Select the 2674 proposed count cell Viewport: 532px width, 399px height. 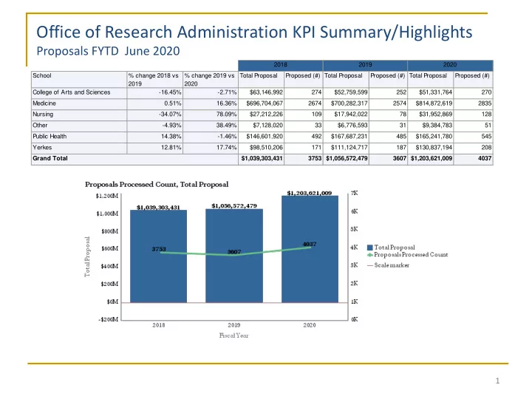[304, 103]
